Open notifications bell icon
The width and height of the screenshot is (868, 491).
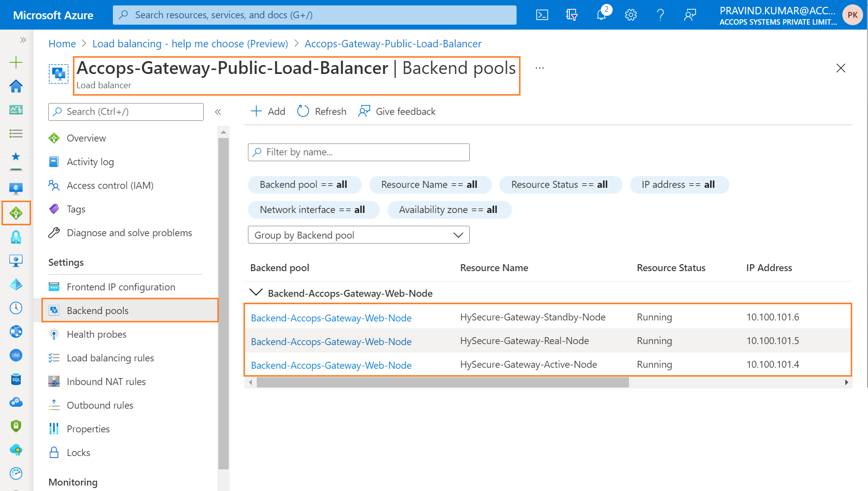(x=601, y=15)
